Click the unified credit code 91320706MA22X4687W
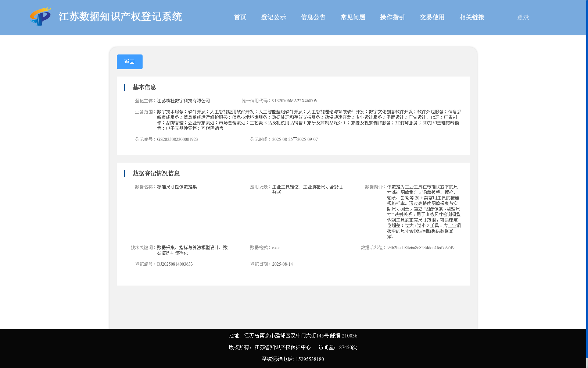Viewport: 588px width, 368px height. pos(294,100)
